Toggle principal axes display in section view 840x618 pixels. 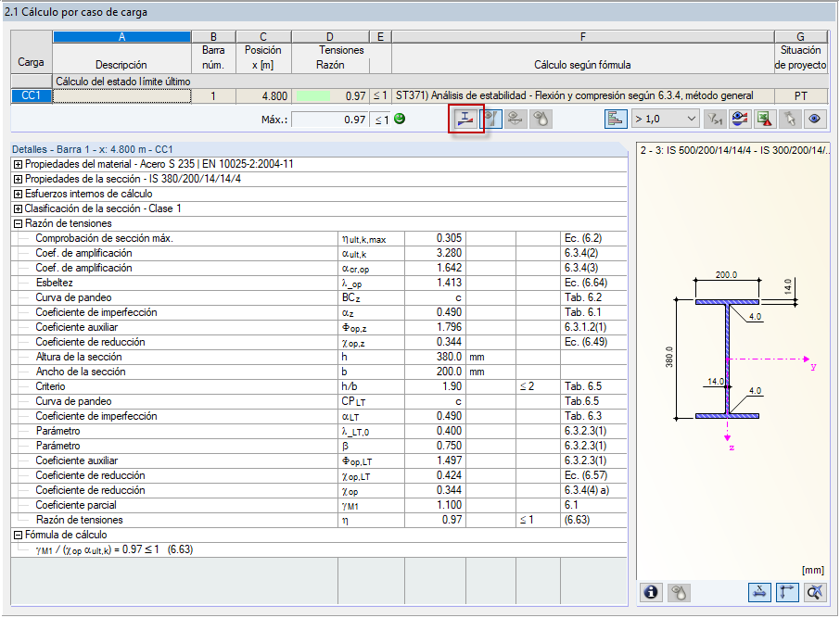[x=787, y=593]
